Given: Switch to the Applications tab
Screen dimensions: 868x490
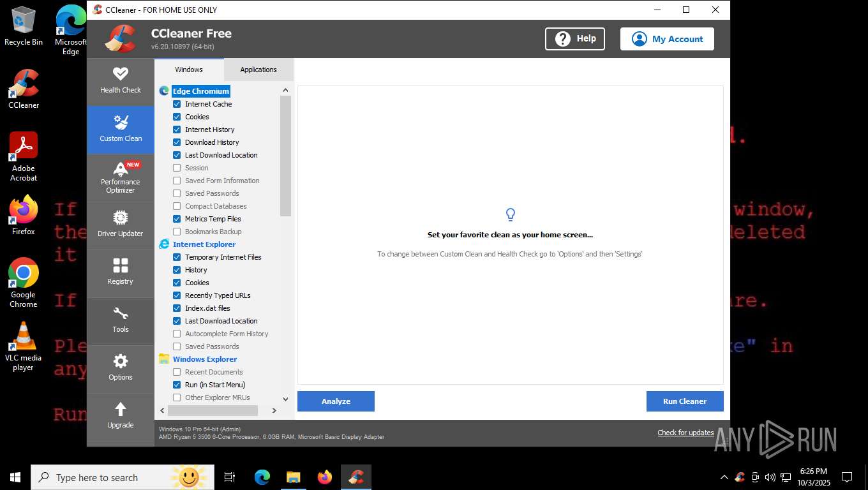Looking at the screenshot, I should [x=258, y=70].
